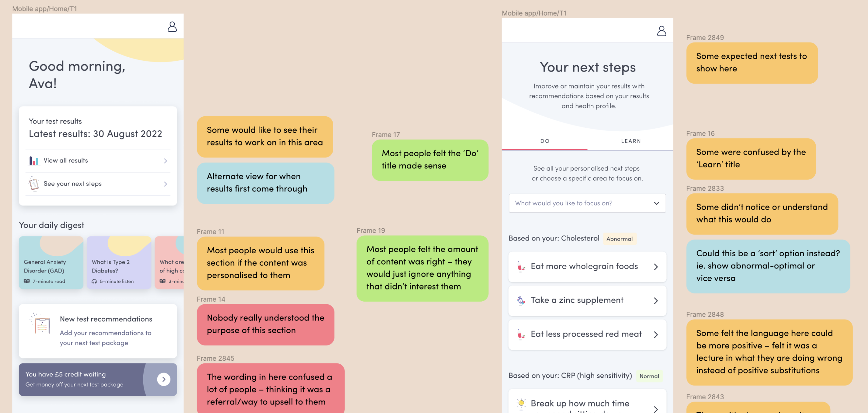Open the What is Type 2 Diabetes card
Image resolution: width=868 pixels, height=413 pixels.
click(119, 263)
